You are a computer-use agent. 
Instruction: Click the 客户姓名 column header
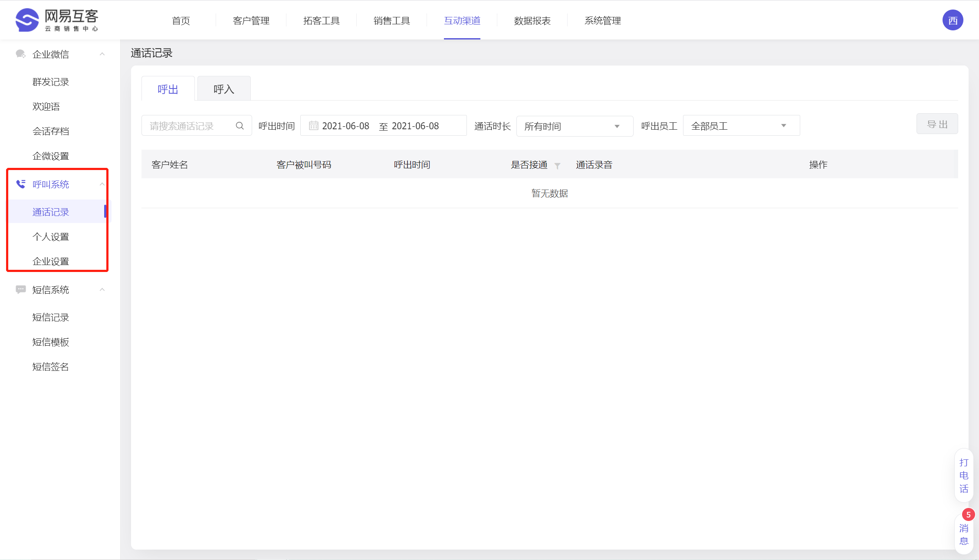(170, 164)
